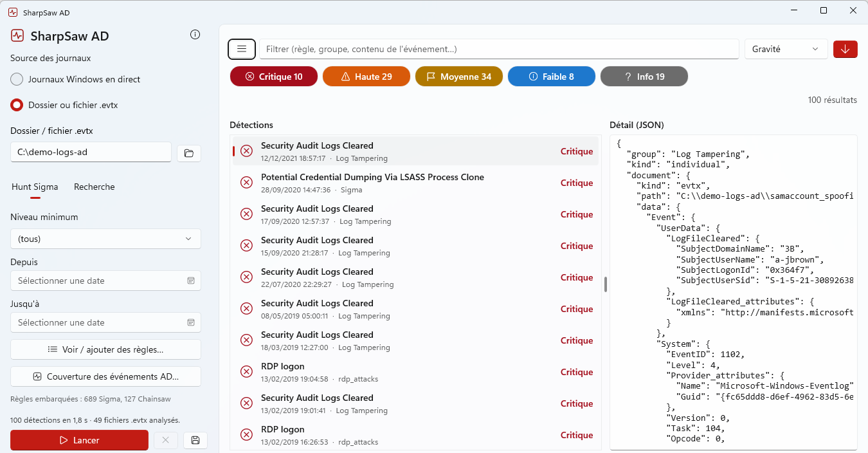Viewport: 868px width, 453px height.
Task: Click the 100 détections en 1,8 s status text
Action: click(95, 420)
